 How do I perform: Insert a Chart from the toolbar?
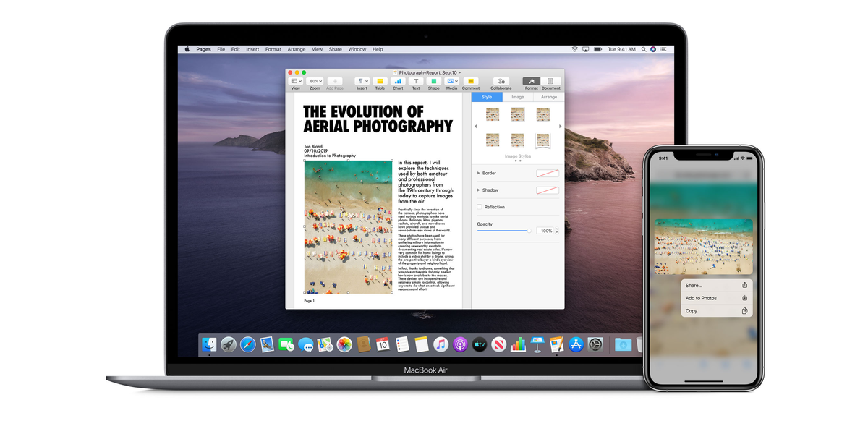tap(398, 80)
